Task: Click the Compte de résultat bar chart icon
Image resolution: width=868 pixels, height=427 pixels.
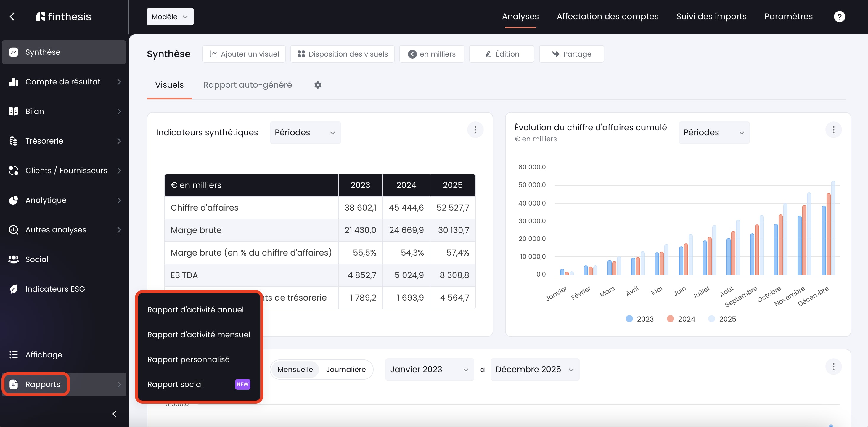Action: coord(14,81)
